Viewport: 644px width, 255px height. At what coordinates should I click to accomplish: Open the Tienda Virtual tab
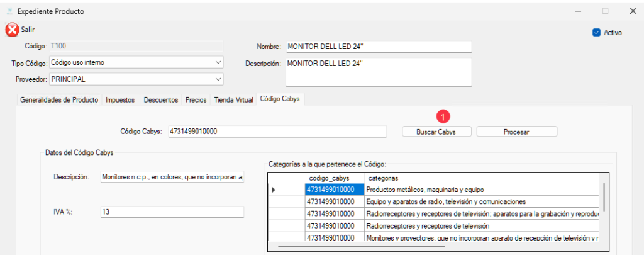[x=233, y=100]
